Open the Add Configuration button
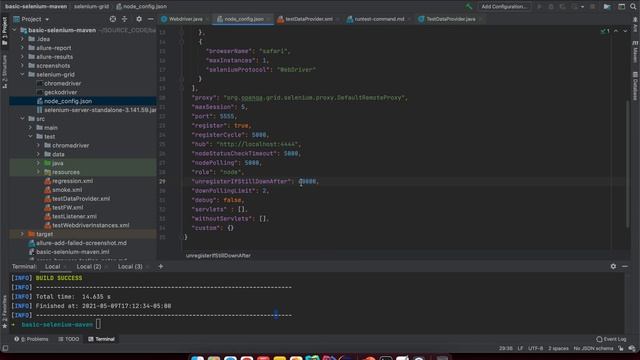The width and height of the screenshot is (640, 360). tap(504, 7)
